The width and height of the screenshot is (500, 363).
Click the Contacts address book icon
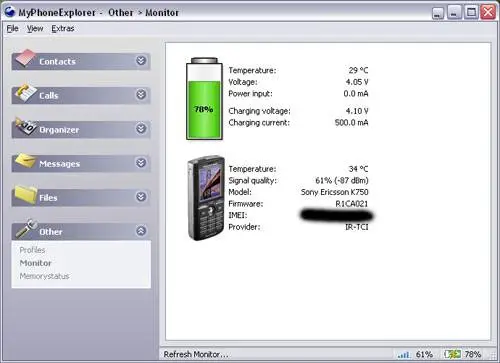[x=25, y=58]
